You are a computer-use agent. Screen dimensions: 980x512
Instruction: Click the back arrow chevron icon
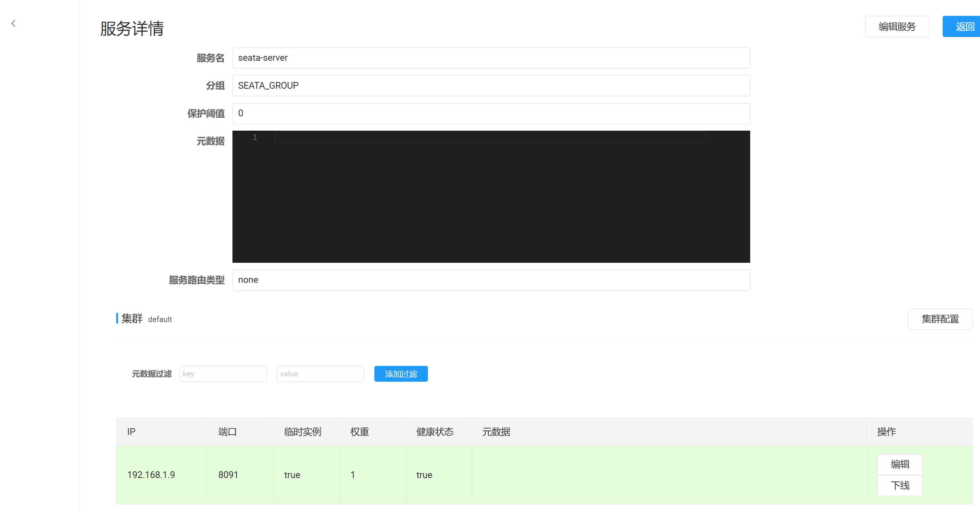(13, 24)
